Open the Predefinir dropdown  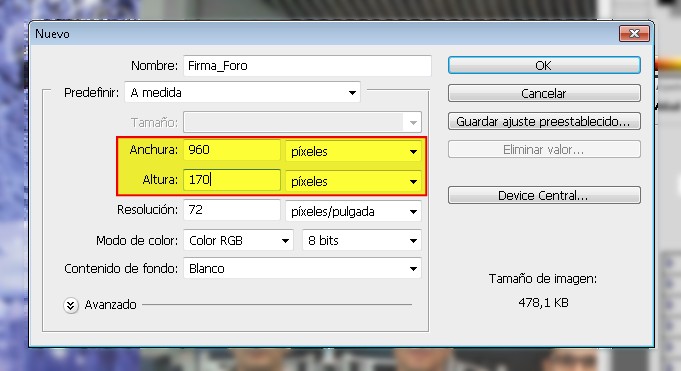pos(242,93)
